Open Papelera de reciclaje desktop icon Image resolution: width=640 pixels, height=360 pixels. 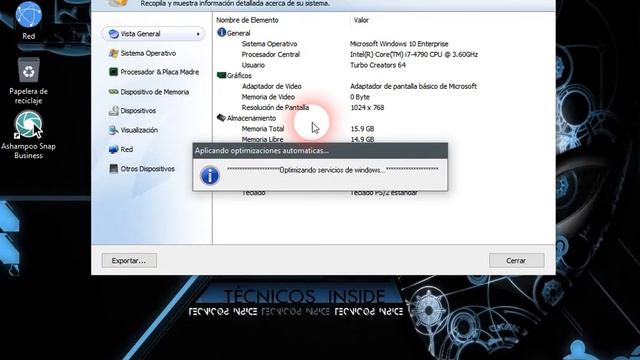click(x=28, y=81)
